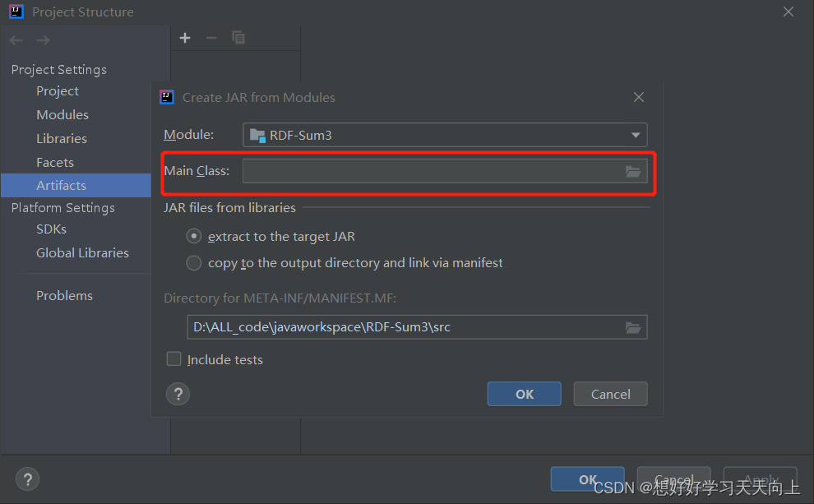Viewport: 814px width, 504px height.
Task: Open Global Libraries settings
Action: tap(82, 252)
